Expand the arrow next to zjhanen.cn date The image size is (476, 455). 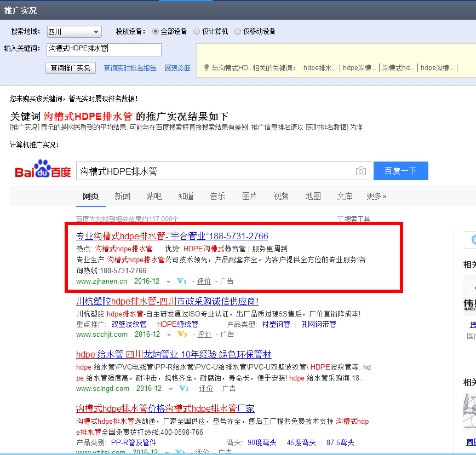tap(169, 282)
